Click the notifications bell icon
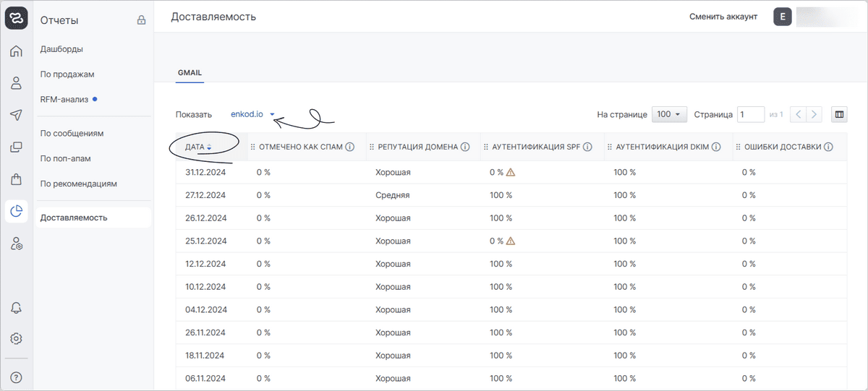Screen dimensions: 868x391 point(16,307)
